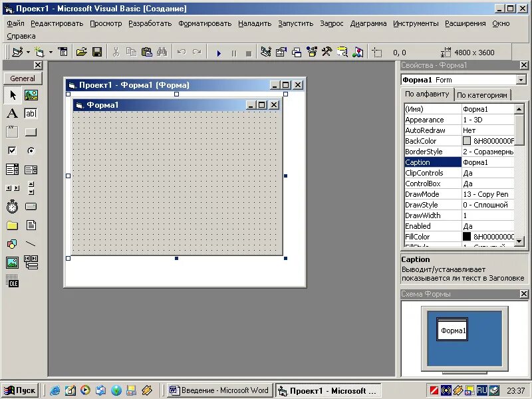
Task: Select the DirListBox folder tool
Action: [x=12, y=225]
